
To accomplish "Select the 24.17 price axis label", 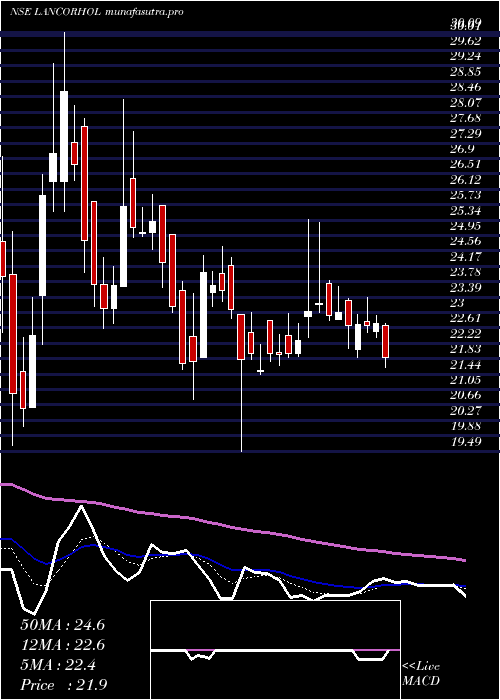I will click(466, 257).
